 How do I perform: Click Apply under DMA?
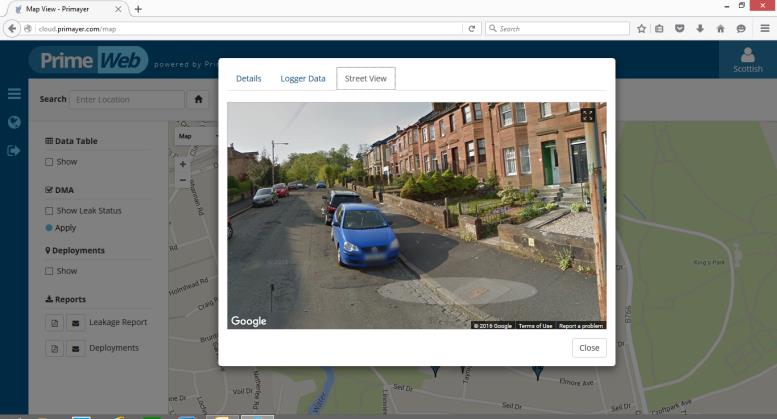click(60, 228)
